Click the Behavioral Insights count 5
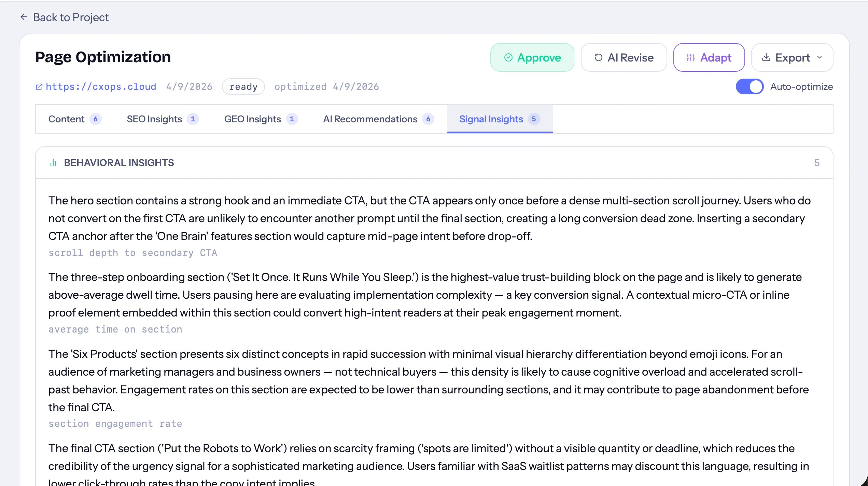Image resolution: width=868 pixels, height=486 pixels. 817,163
